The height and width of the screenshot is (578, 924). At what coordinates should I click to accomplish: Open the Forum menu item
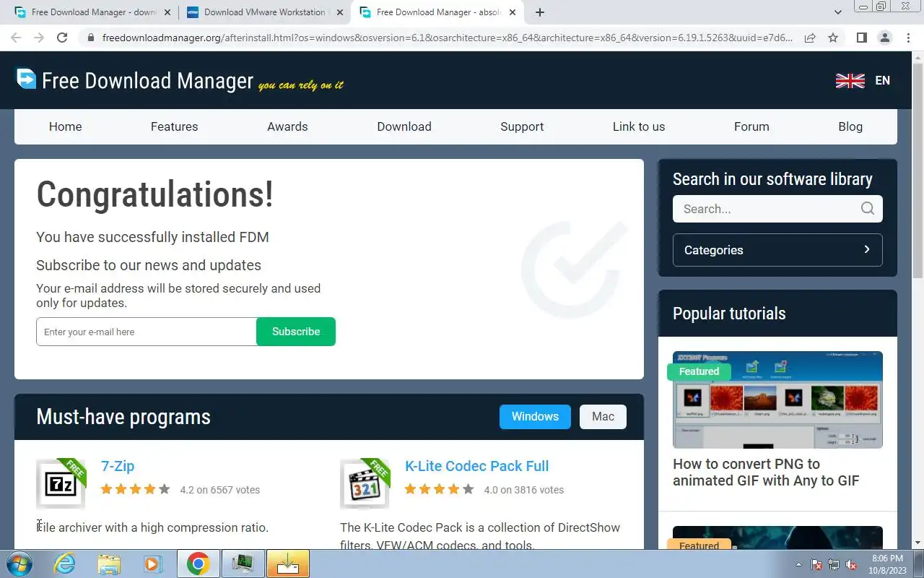click(x=751, y=126)
